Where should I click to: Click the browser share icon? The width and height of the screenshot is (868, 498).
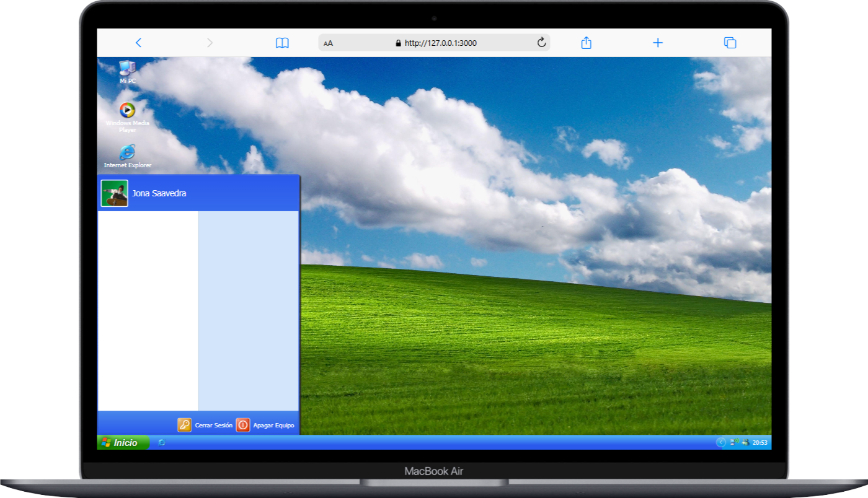[586, 42]
